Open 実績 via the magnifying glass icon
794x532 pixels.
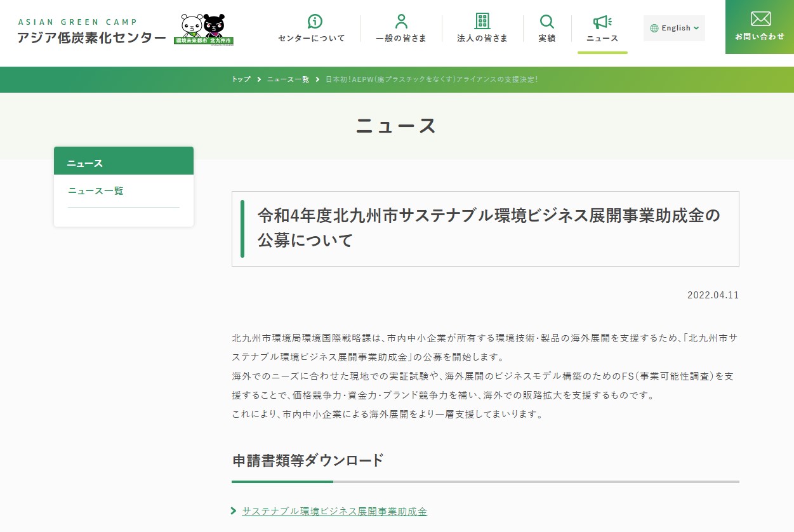[546, 20]
